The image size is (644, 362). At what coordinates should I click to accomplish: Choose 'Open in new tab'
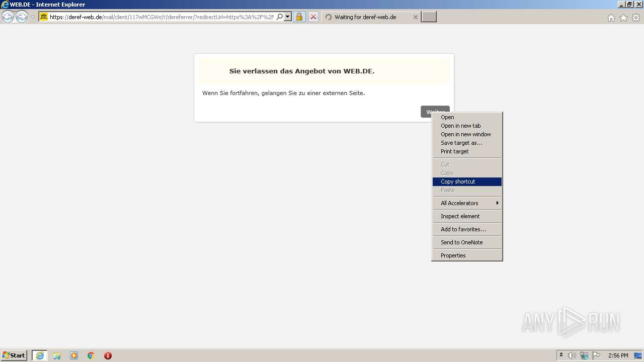pos(467,126)
